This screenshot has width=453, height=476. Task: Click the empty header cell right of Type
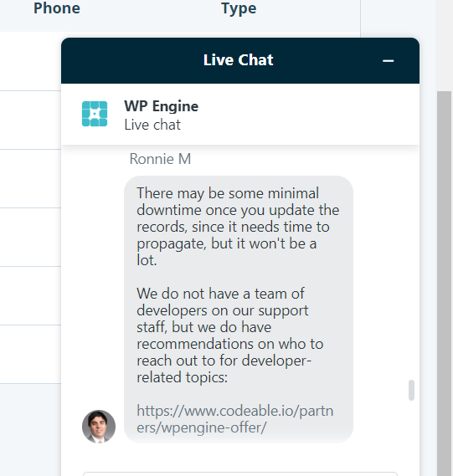[398, 15]
